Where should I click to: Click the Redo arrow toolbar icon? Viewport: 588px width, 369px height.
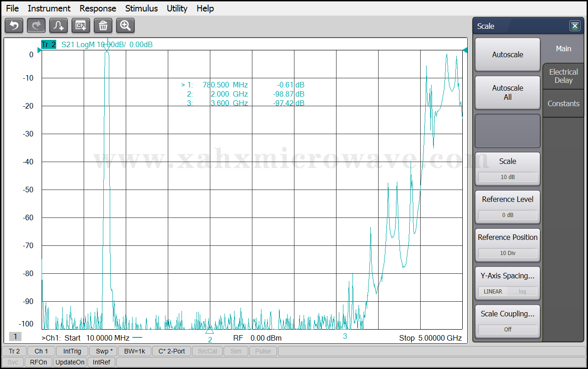click(x=37, y=26)
